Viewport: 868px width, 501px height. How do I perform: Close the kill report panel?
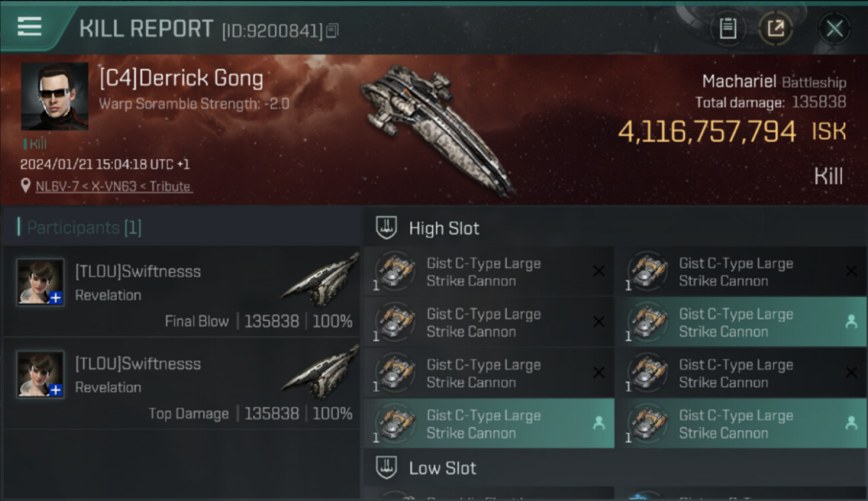point(835,29)
